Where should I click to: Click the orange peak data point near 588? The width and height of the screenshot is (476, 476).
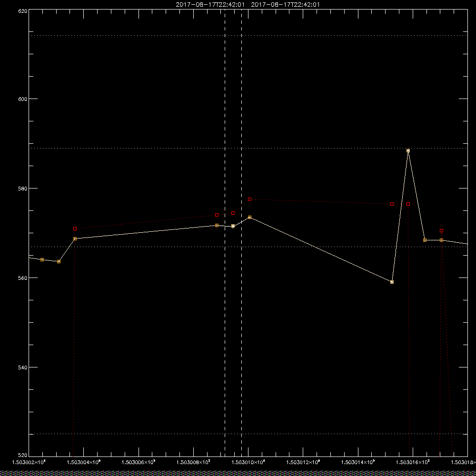coord(408,150)
